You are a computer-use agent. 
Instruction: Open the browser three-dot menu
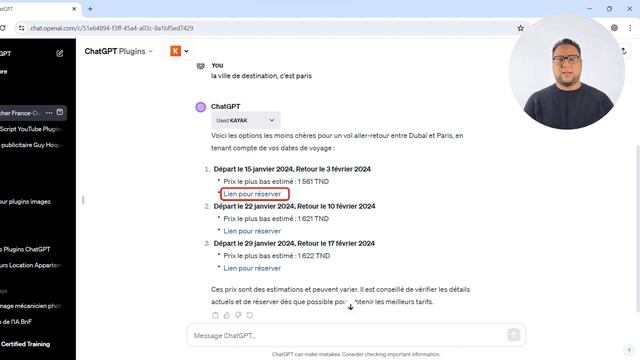630,28
